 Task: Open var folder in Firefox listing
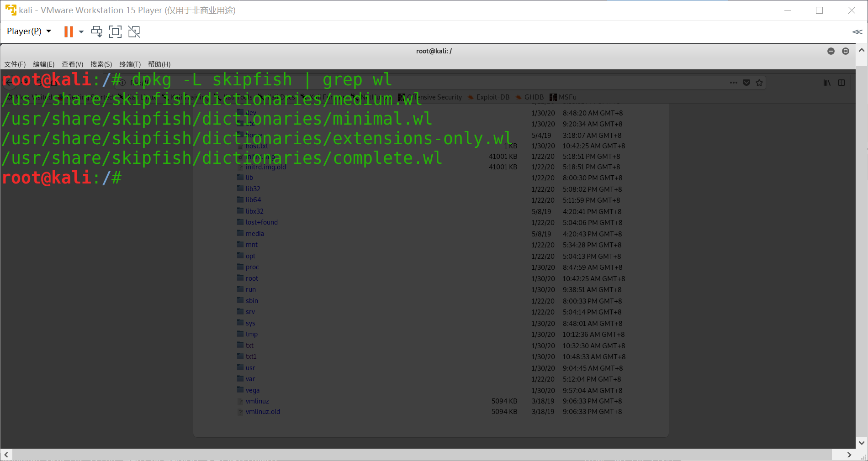tap(250, 379)
